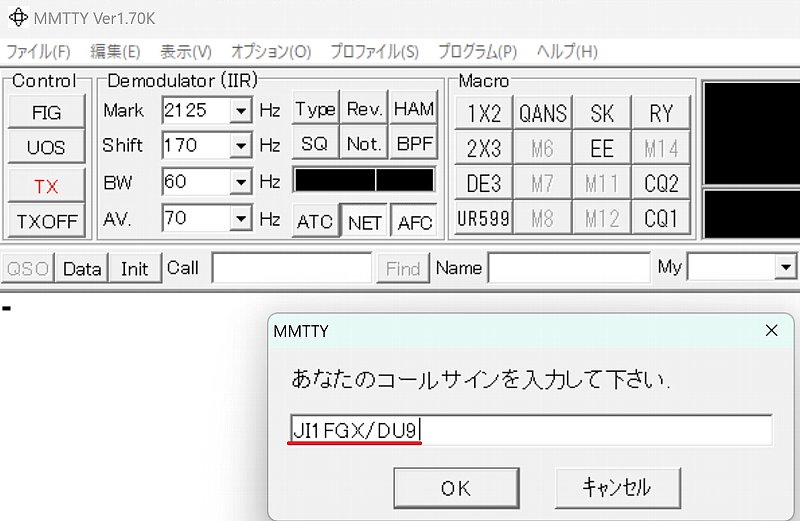Click the SK macro button
The height and width of the screenshot is (521, 800).
[x=602, y=113]
